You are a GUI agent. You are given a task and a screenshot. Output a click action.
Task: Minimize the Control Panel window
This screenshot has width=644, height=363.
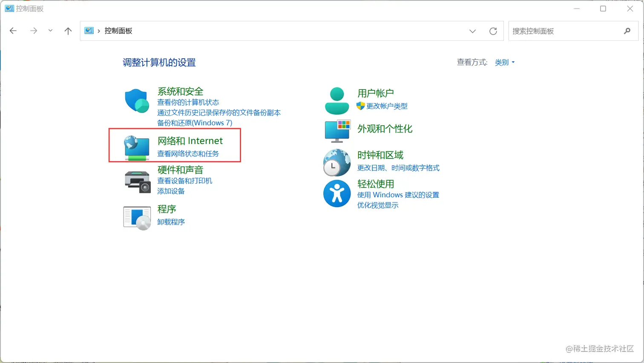pos(577,9)
